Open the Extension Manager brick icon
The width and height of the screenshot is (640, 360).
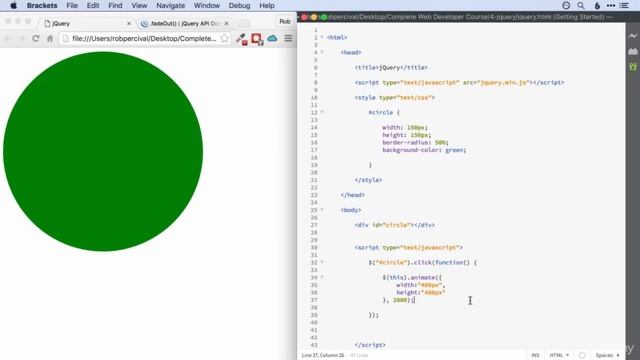tap(633, 51)
